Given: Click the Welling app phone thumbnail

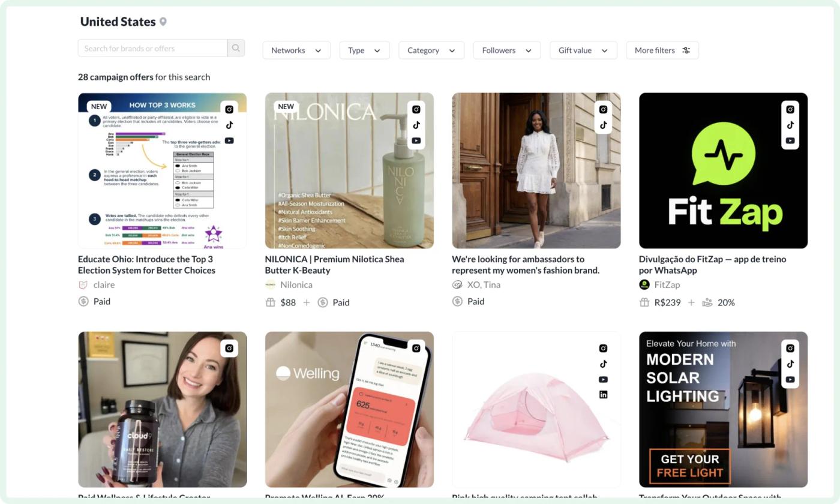Looking at the screenshot, I should click(349, 409).
